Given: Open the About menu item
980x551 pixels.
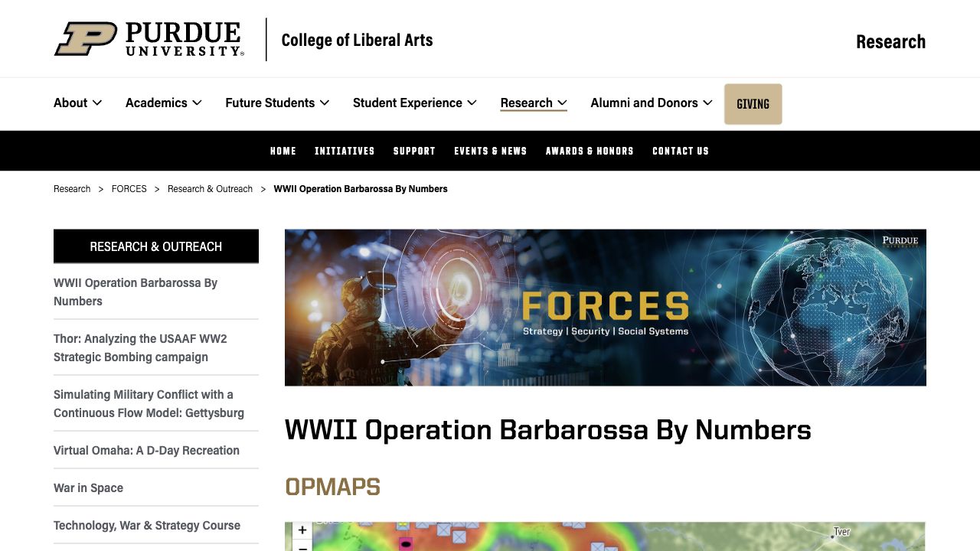Looking at the screenshot, I should point(70,103).
